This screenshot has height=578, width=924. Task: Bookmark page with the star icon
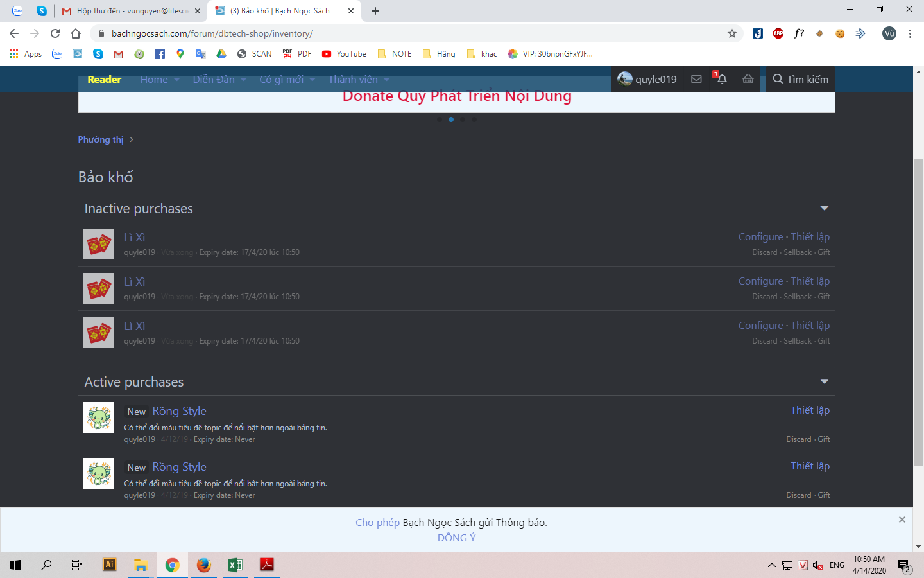tap(732, 33)
